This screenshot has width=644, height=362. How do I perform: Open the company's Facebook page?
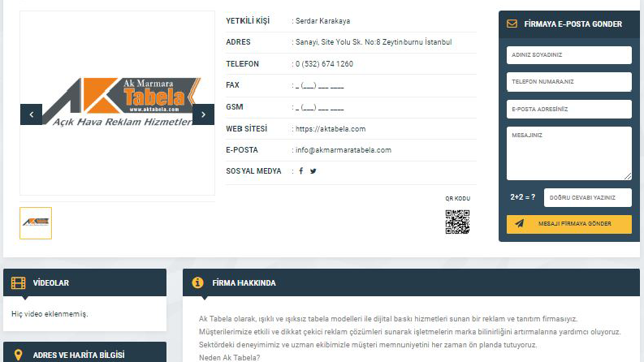301,171
